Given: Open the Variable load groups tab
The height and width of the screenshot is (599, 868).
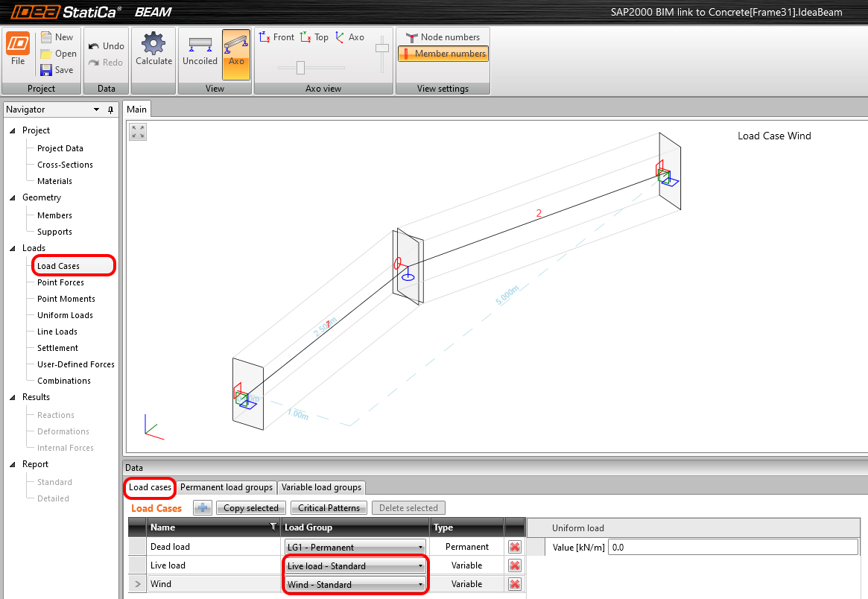Looking at the screenshot, I should click(x=322, y=487).
